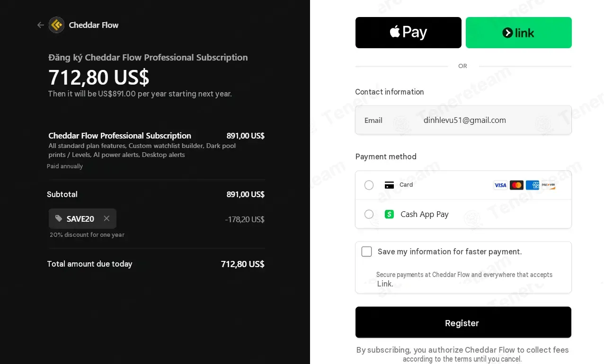Click the Visa logo icon
The height and width of the screenshot is (364, 604).
tap(500, 185)
